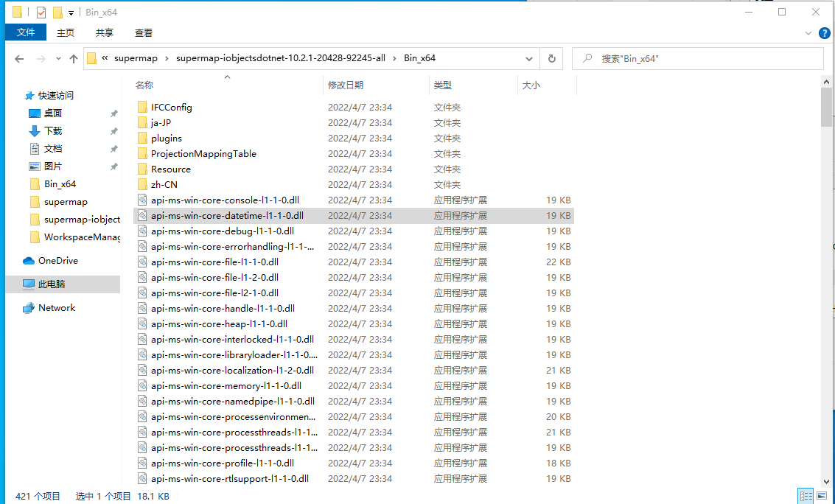The image size is (835, 504).
Task: Open 桌面 in the navigation pane
Action: 53,113
